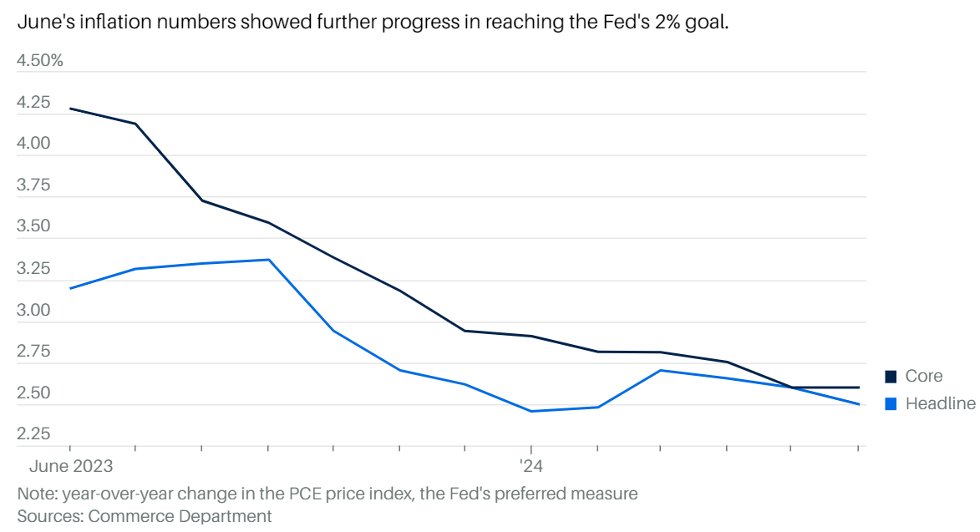Click the PCE price index note text
The image size is (980, 532).
click(328, 494)
